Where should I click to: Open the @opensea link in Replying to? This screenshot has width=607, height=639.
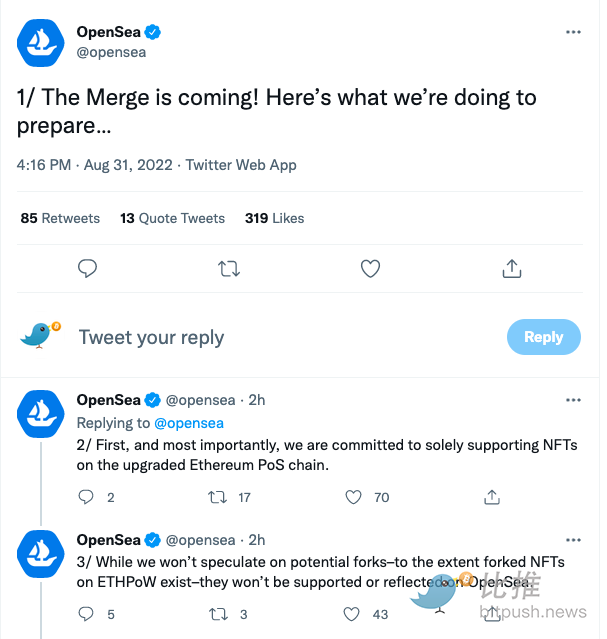tap(189, 423)
